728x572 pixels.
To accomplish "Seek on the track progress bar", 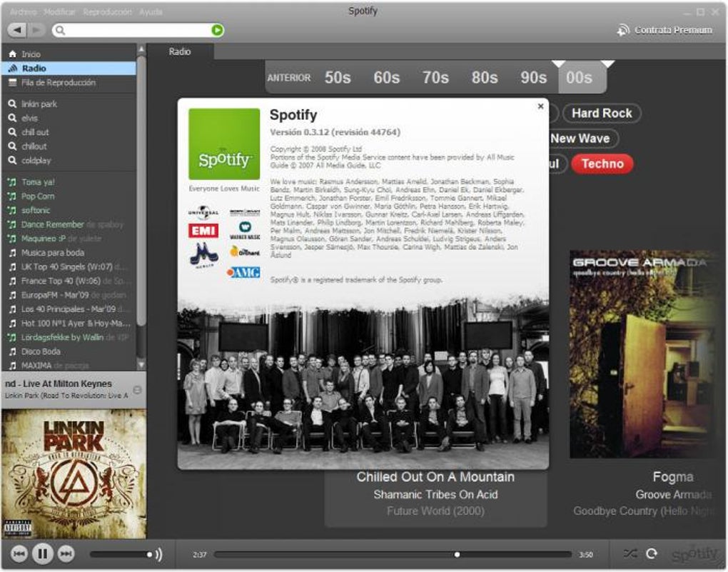I will coord(393,554).
